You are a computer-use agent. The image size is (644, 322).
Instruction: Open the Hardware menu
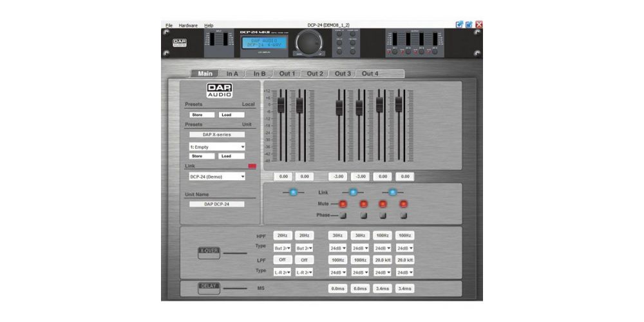(188, 26)
